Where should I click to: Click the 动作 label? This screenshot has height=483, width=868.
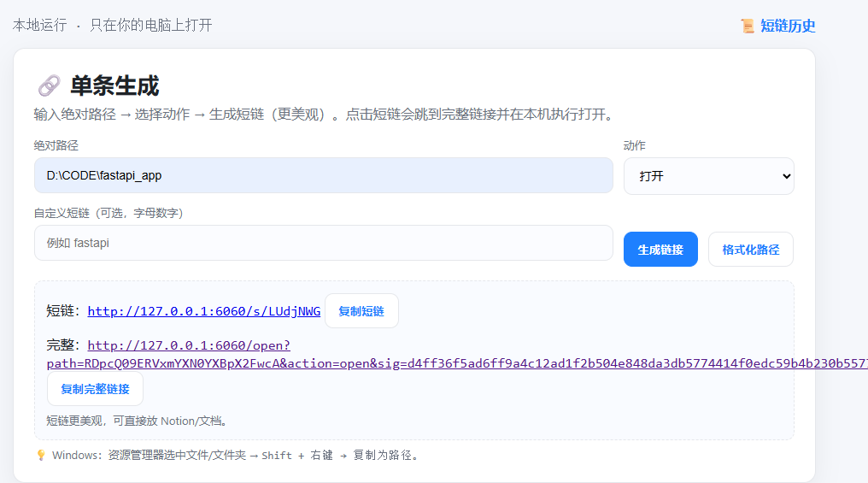tap(635, 145)
